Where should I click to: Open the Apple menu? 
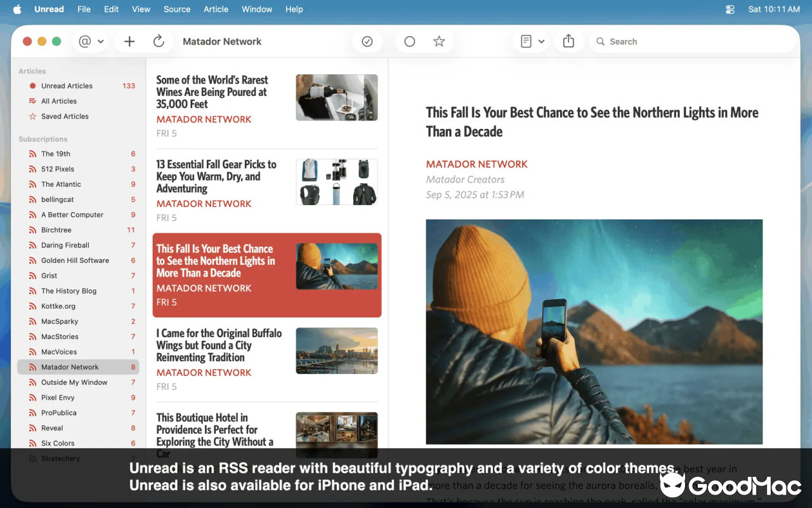coord(17,9)
